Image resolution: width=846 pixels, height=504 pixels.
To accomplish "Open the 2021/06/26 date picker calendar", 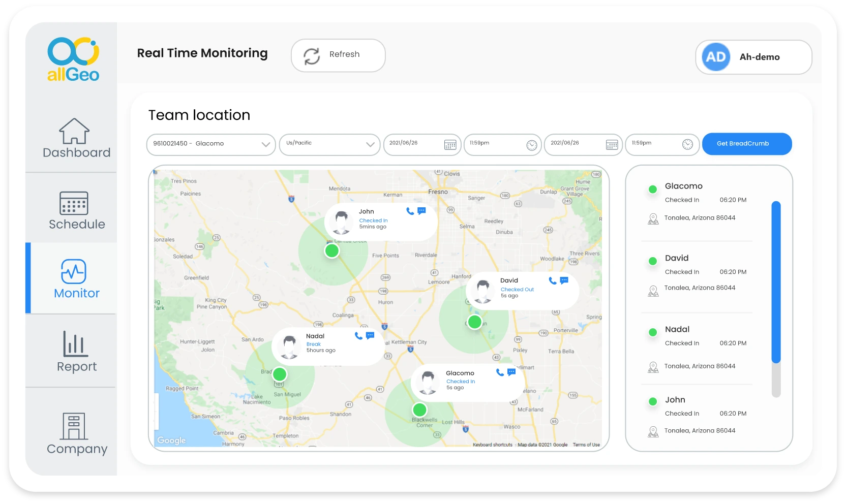I will click(x=449, y=145).
